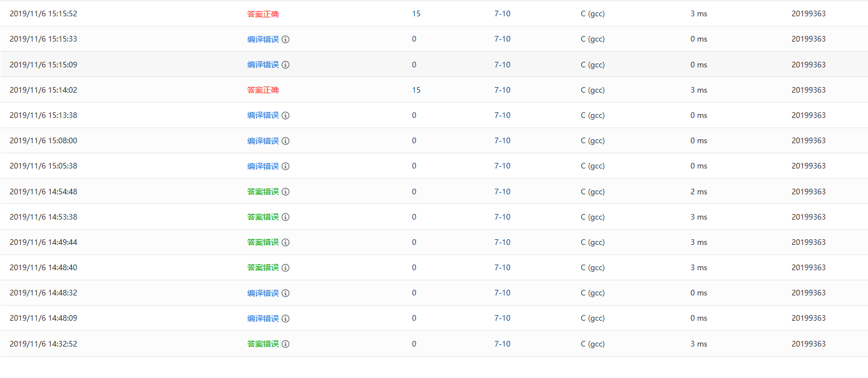Click 3 ms runtime in 14:32:52 row

(699, 344)
